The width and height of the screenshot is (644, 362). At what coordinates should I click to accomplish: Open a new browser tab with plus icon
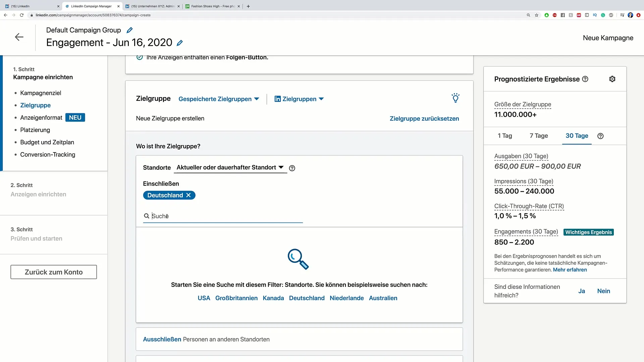pos(248,6)
